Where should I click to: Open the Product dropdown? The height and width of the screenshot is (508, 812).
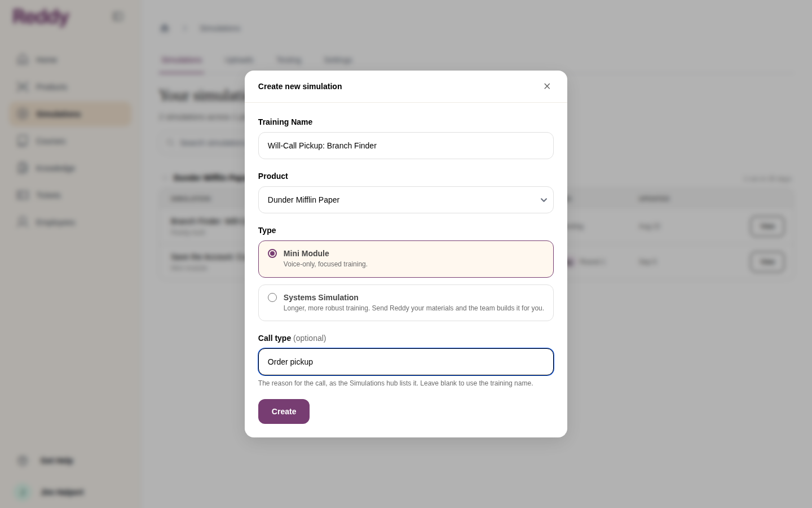(406, 200)
